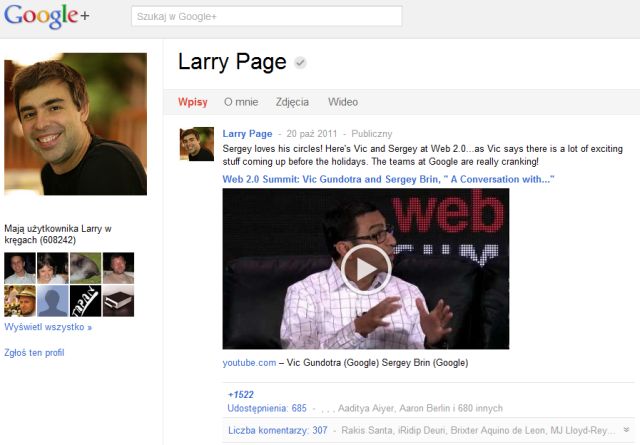Click the post date 20 paź 2011
The width and height of the screenshot is (640, 445).
[312, 134]
